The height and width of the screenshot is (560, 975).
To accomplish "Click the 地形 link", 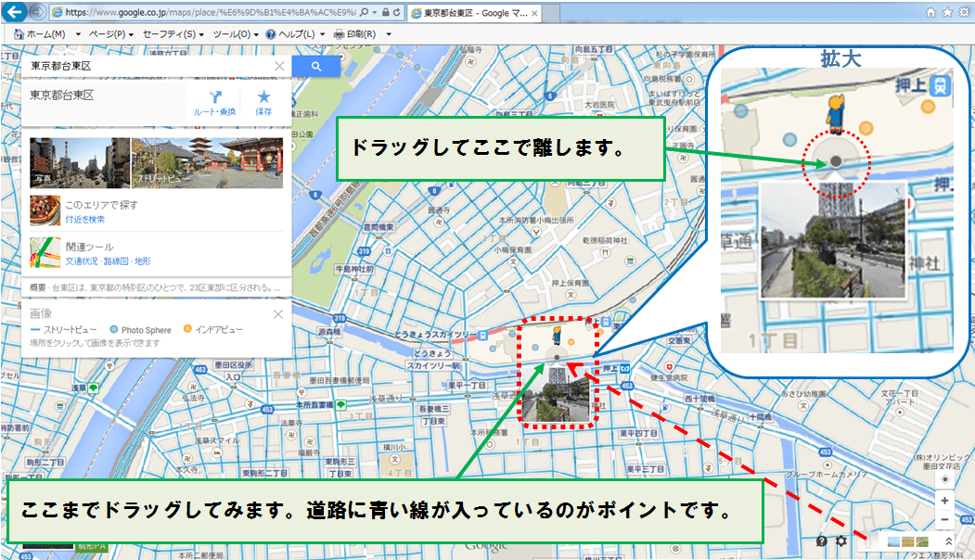I will point(142,261).
